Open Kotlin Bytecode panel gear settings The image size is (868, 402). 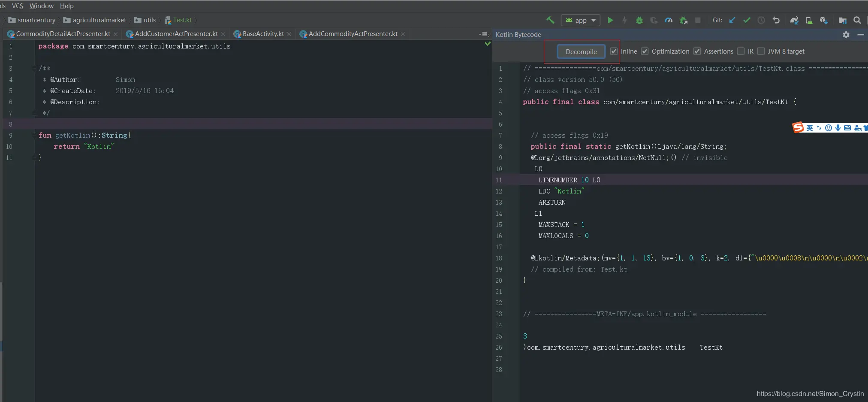[846, 35]
